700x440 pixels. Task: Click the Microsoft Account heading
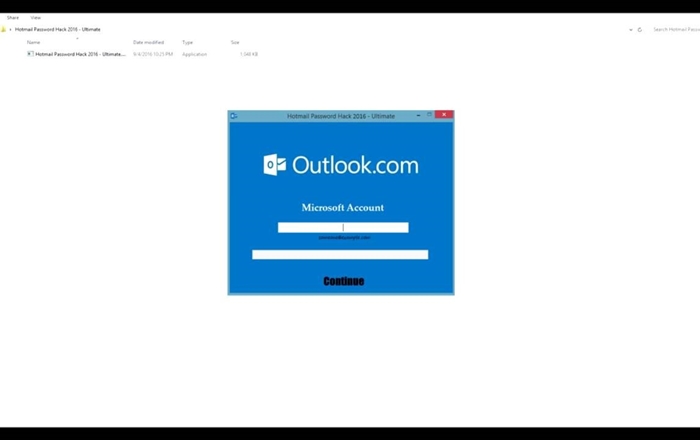(342, 208)
